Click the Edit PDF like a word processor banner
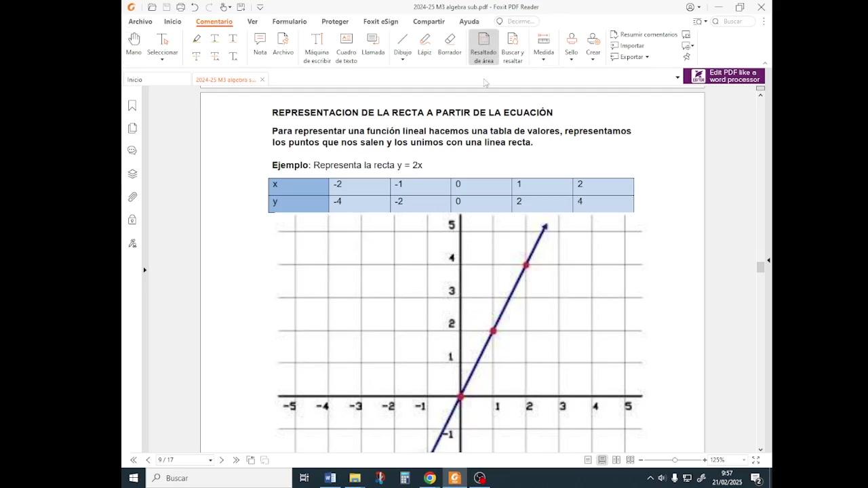Screen dimensions: 868x488 (724, 76)
